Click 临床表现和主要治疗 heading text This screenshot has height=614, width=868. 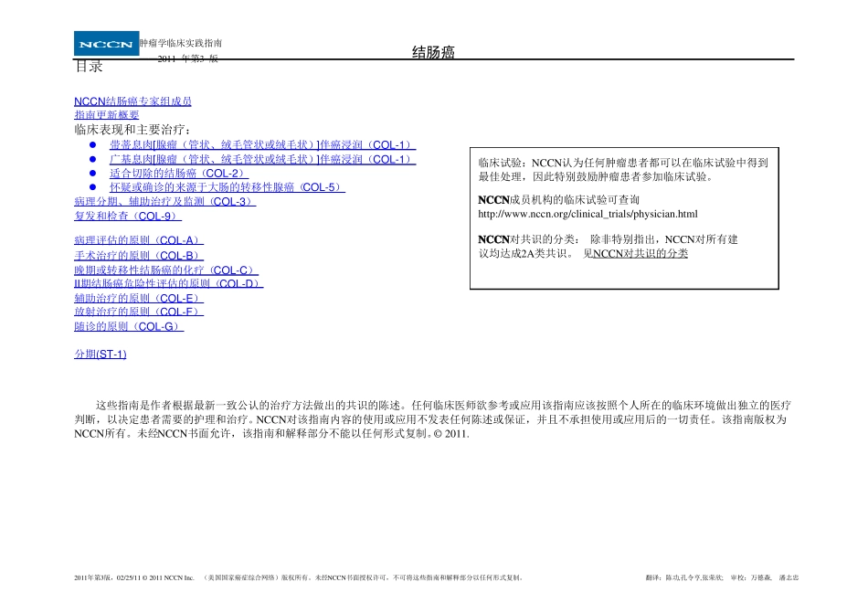pyautogui.click(x=132, y=130)
